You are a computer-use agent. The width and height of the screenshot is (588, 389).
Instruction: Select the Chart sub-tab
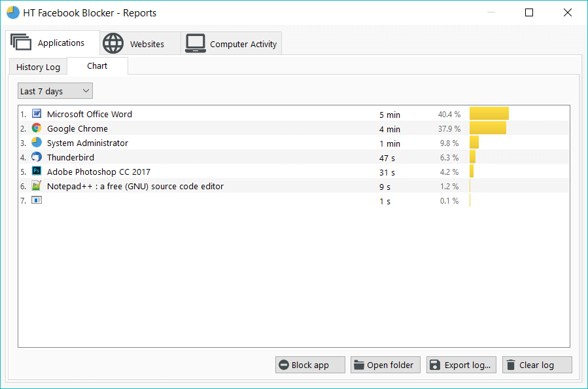point(97,66)
